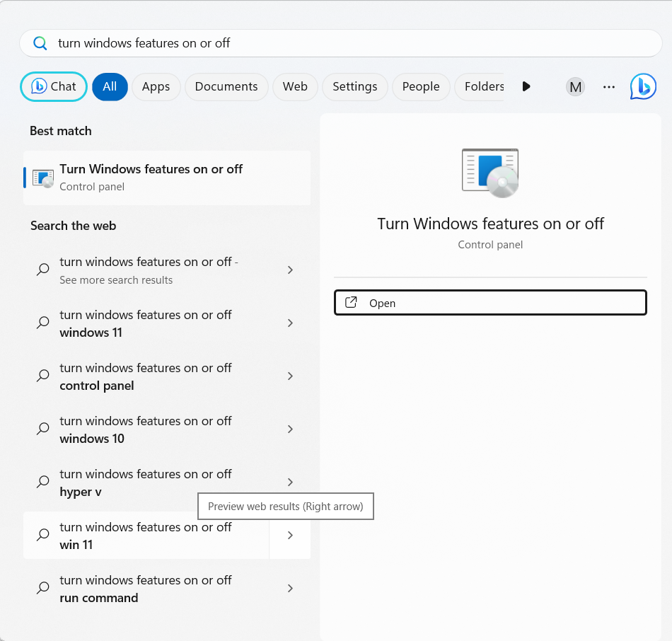672x641 pixels.
Task: Expand web preview for 'run command' suggestion
Action: coord(290,588)
